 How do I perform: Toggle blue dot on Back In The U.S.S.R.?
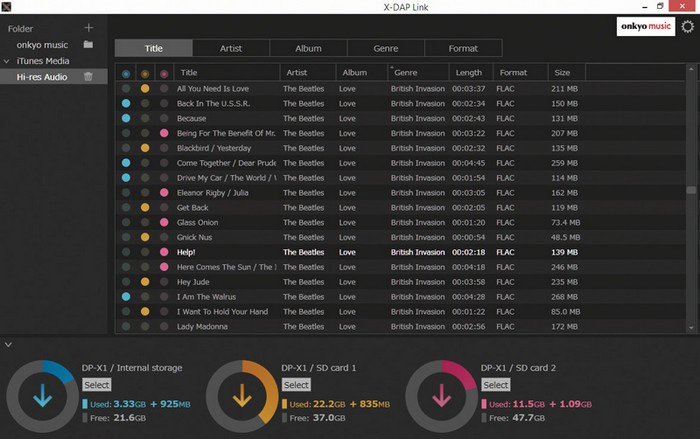coord(126,103)
